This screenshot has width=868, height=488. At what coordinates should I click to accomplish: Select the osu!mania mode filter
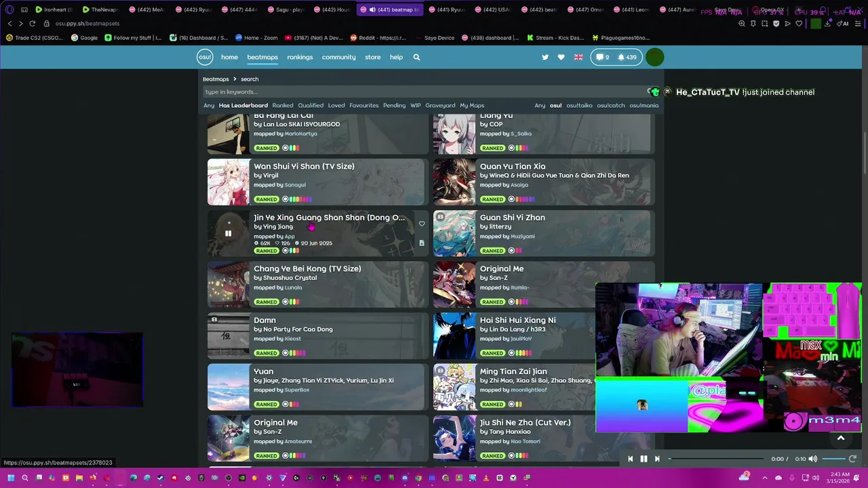644,106
